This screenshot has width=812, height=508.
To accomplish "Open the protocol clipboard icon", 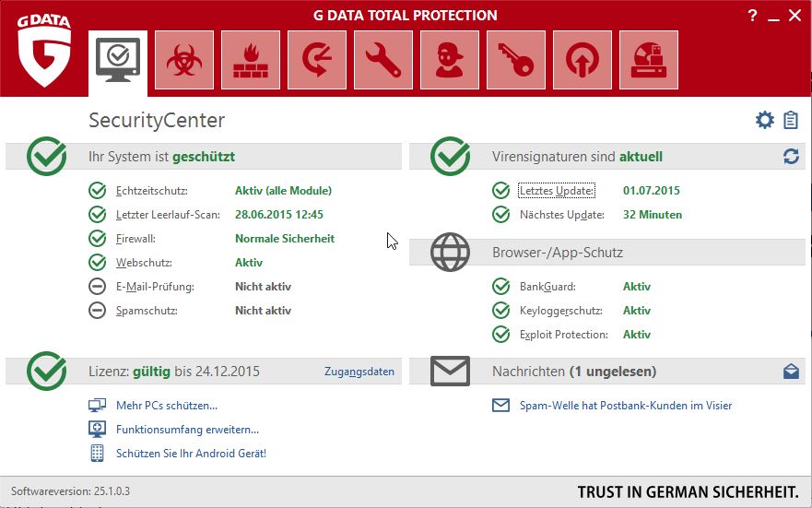I will pos(791,120).
